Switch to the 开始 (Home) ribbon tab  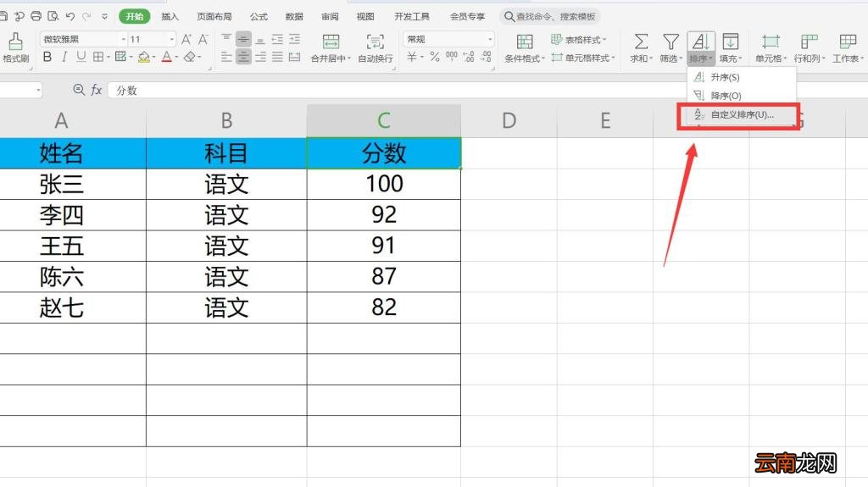coord(135,16)
